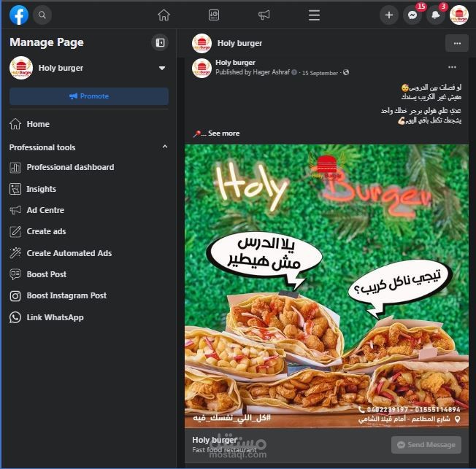Viewport: 476px width, 469px height.
Task: Click the plus Create button
Action: click(x=389, y=15)
